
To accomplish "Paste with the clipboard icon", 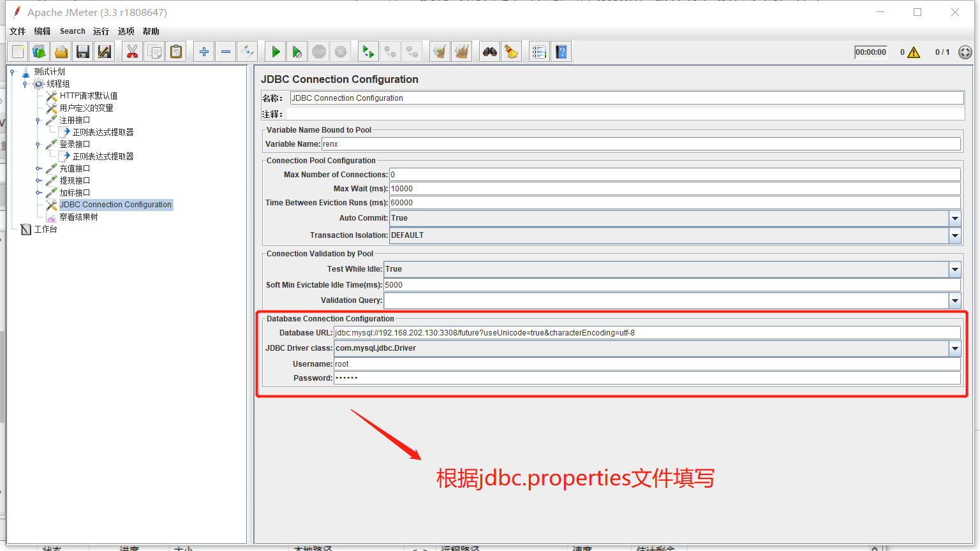I will 175,52.
